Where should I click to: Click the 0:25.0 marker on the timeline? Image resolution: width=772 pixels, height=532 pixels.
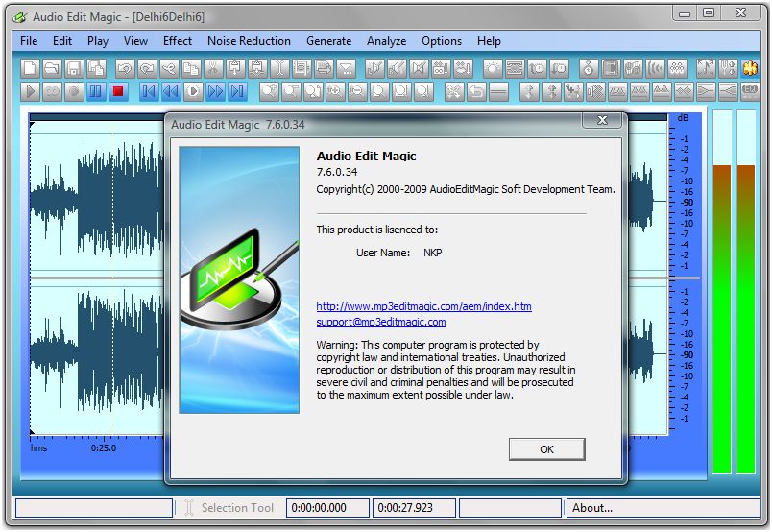104,448
